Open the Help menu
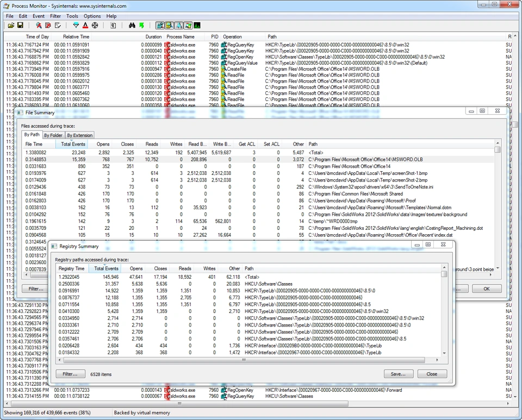The height and width of the screenshot is (420, 522). pyautogui.click(x=111, y=16)
